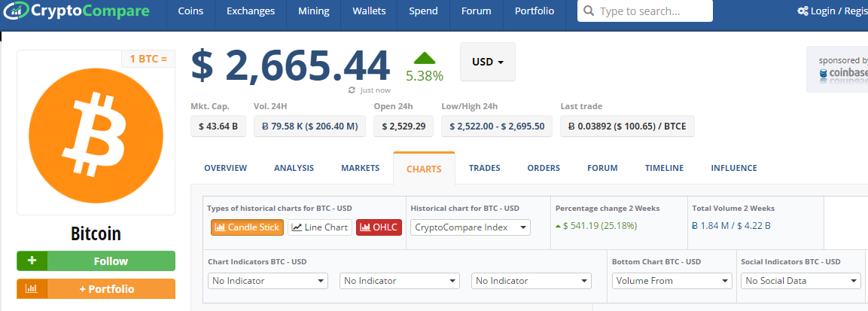Click the Login gears icon
This screenshot has height=311, width=868.
pos(802,11)
